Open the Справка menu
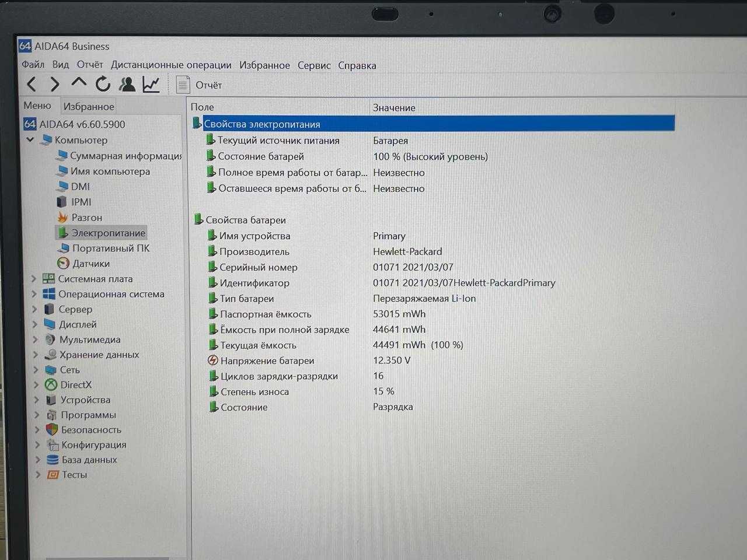 click(357, 65)
